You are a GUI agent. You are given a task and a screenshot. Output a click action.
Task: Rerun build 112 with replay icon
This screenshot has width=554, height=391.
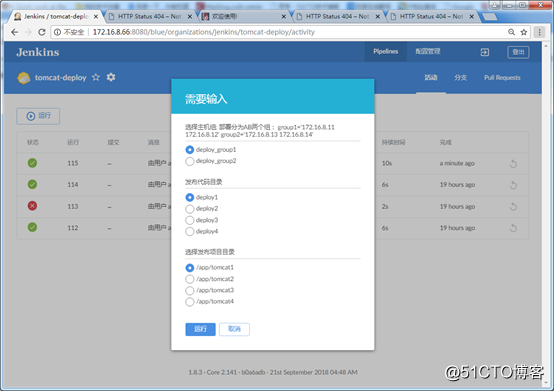[513, 228]
